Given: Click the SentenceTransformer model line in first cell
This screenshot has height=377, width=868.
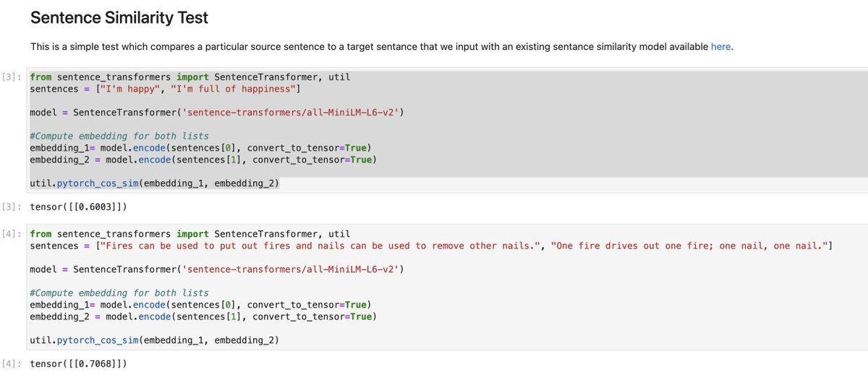Looking at the screenshot, I should tap(217, 112).
